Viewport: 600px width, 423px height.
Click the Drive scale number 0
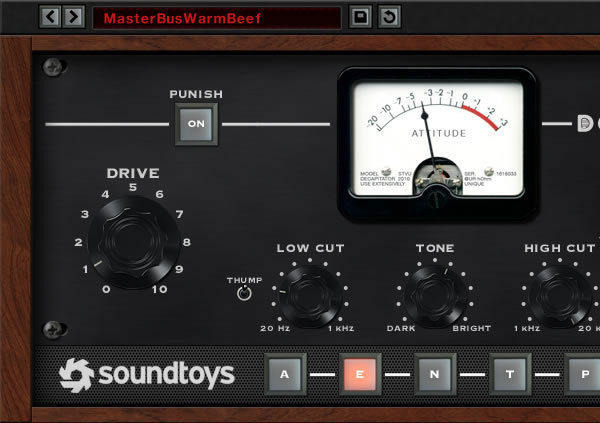[106, 289]
